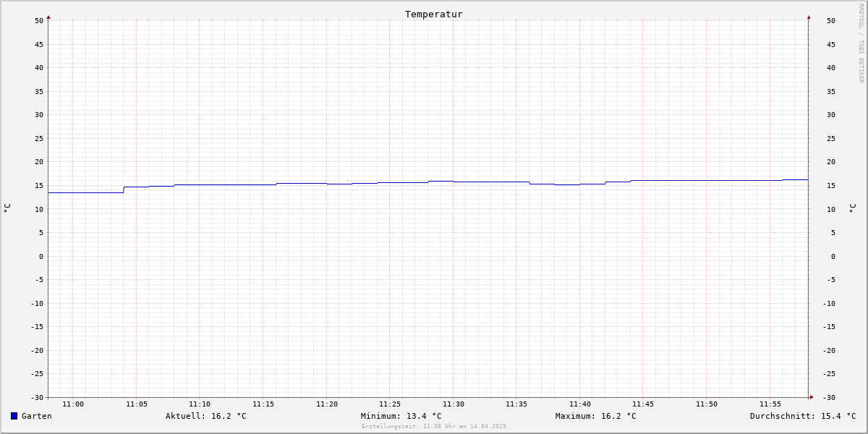Click the 11:50 time axis label
Viewport: 868px width, 434px height.
click(x=707, y=404)
